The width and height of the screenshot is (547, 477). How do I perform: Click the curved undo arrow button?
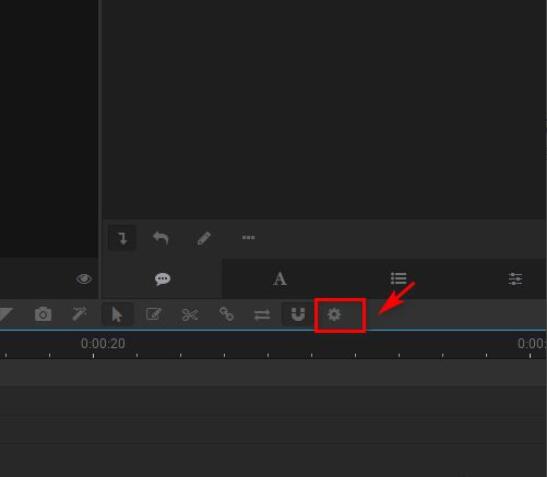[x=161, y=238]
